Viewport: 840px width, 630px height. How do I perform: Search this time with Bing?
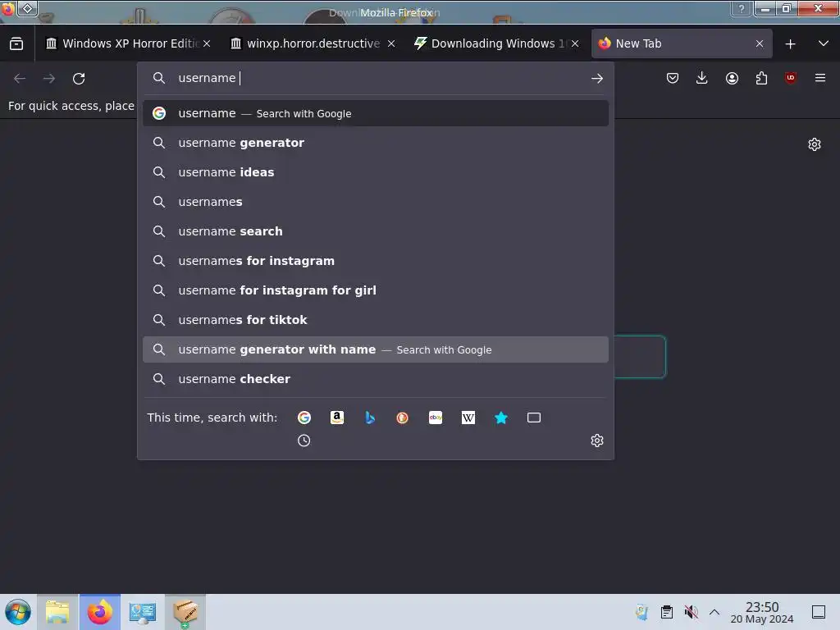point(370,418)
